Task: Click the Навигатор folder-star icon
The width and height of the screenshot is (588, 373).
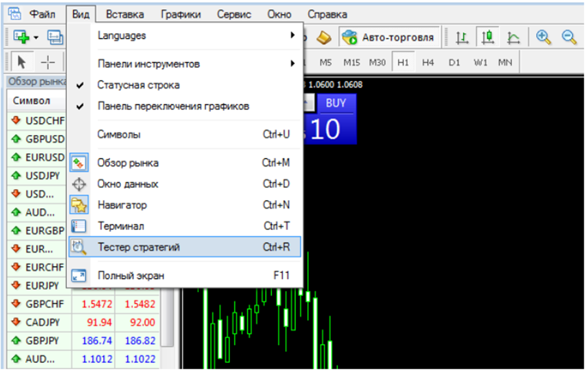Action: click(x=79, y=205)
